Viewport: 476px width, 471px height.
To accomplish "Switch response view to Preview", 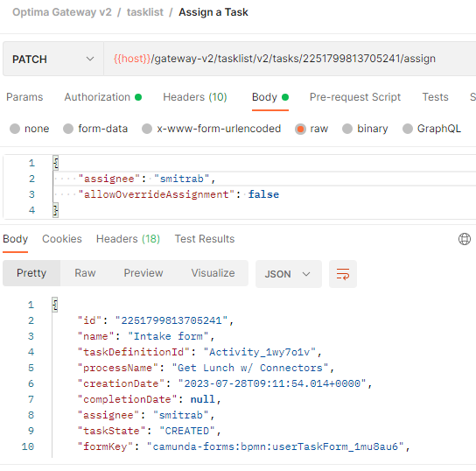I will [143, 273].
